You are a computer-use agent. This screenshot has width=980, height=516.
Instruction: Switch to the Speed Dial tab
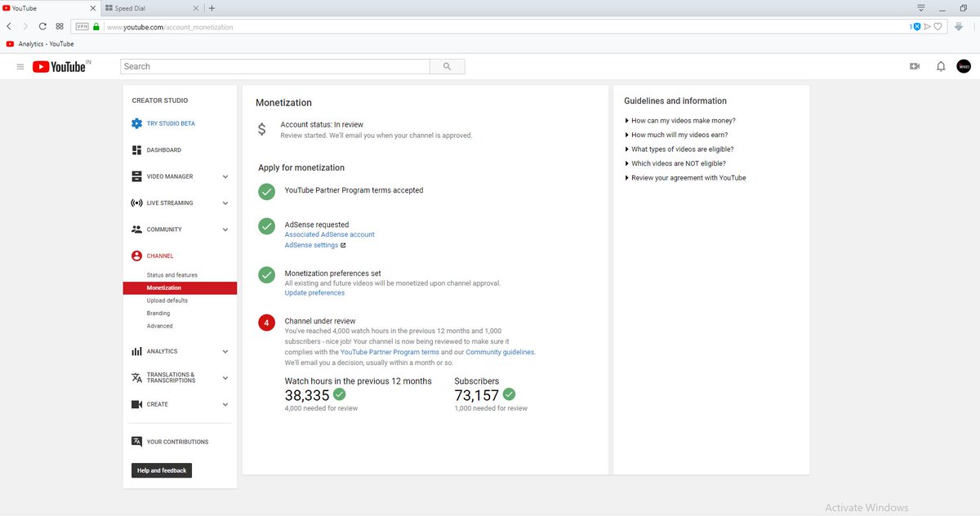pyautogui.click(x=152, y=8)
